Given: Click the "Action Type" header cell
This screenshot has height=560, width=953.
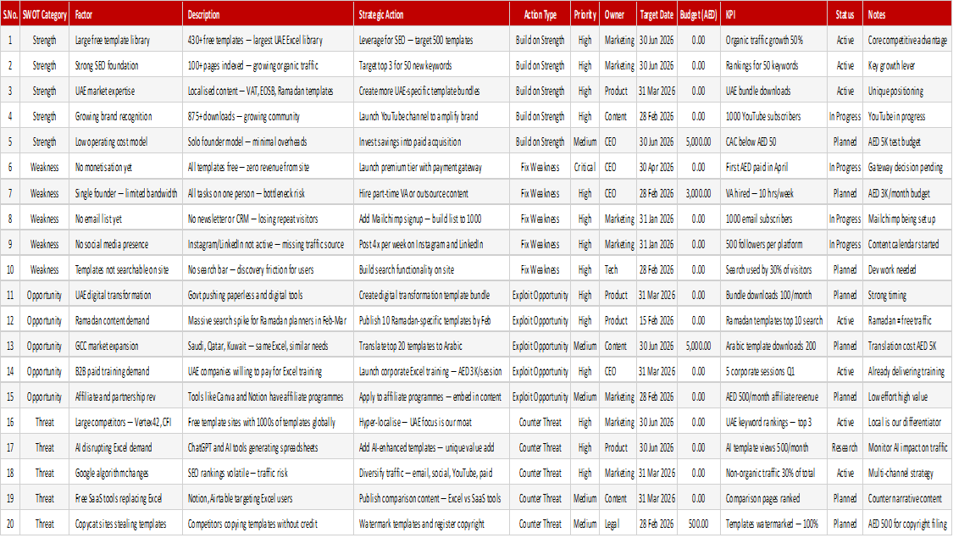Looking at the screenshot, I should 540,14.
